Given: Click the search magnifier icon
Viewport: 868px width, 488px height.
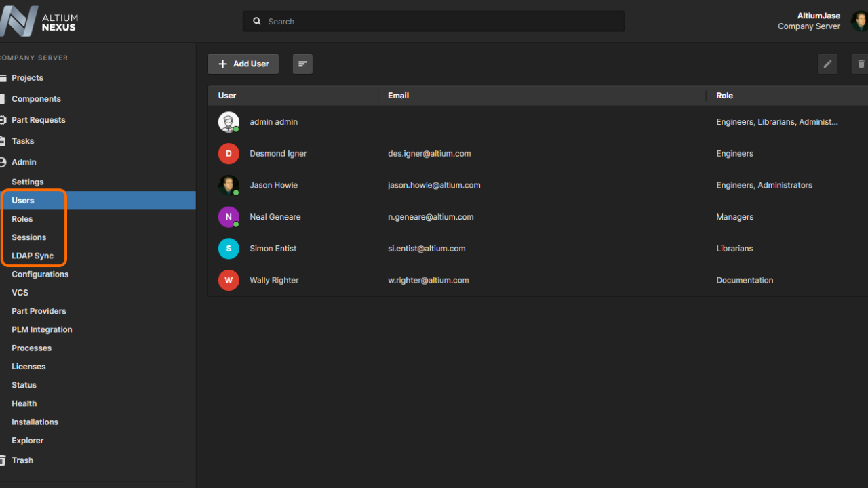Looking at the screenshot, I should click(x=257, y=21).
